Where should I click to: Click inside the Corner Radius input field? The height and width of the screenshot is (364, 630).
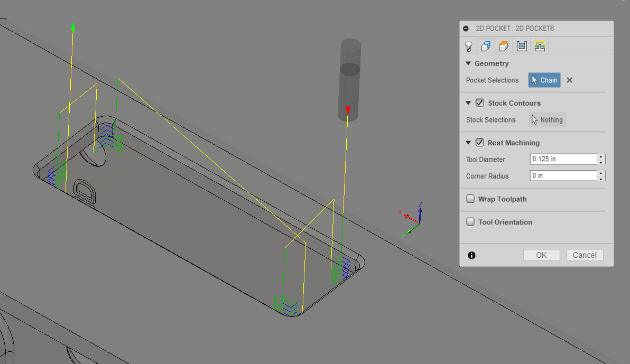[560, 175]
